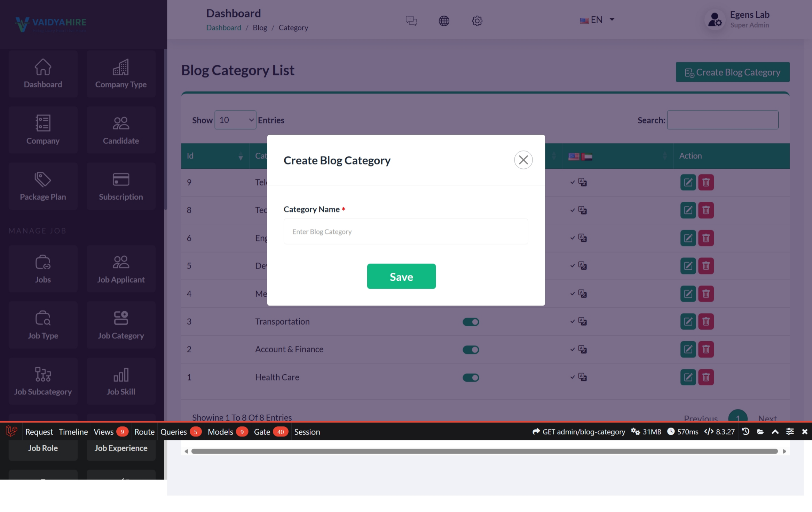Expand the EN language dropdown
812x512 pixels.
(x=597, y=20)
